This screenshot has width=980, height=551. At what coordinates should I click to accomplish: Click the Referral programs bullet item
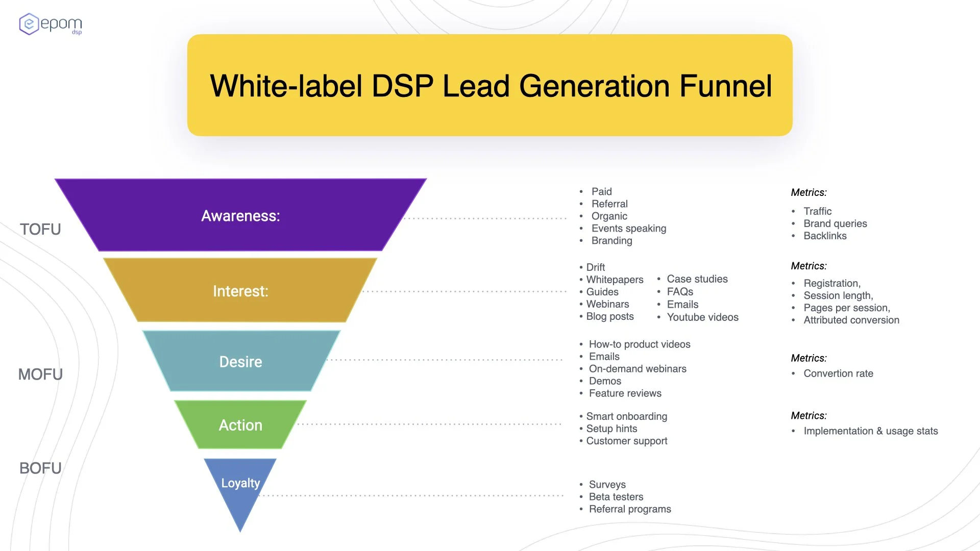pos(630,509)
